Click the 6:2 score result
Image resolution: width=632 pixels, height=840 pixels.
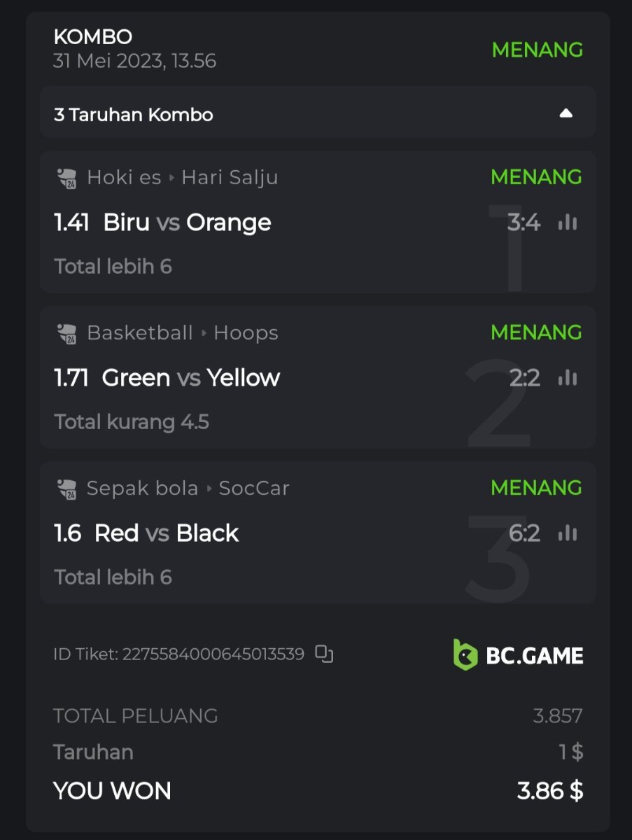(x=524, y=533)
